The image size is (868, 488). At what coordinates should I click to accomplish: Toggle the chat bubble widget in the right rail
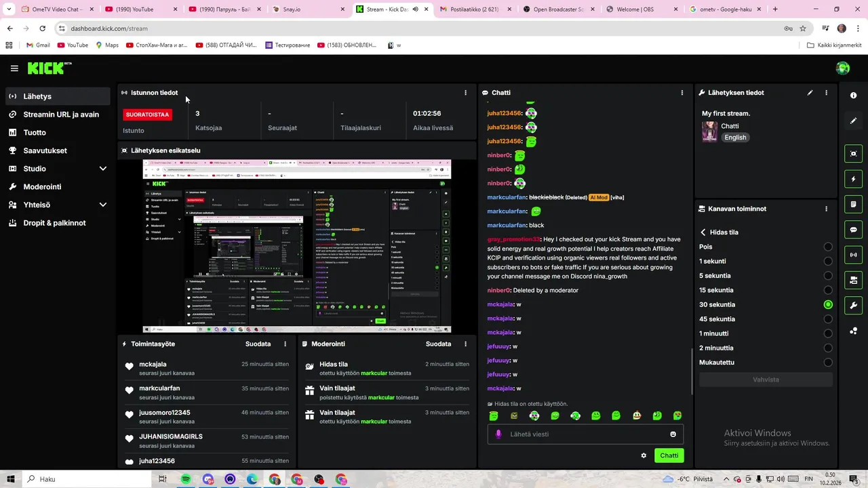pos(854,230)
